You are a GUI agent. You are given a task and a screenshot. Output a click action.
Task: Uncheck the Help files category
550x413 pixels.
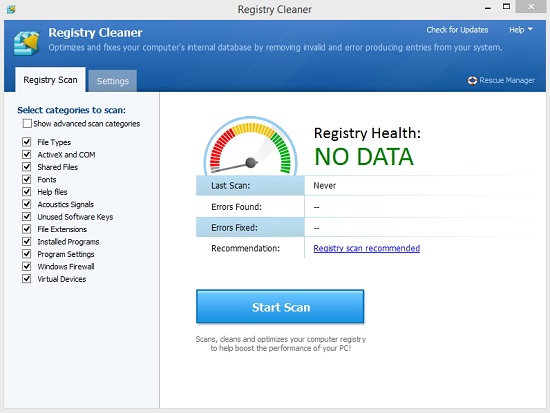27,192
